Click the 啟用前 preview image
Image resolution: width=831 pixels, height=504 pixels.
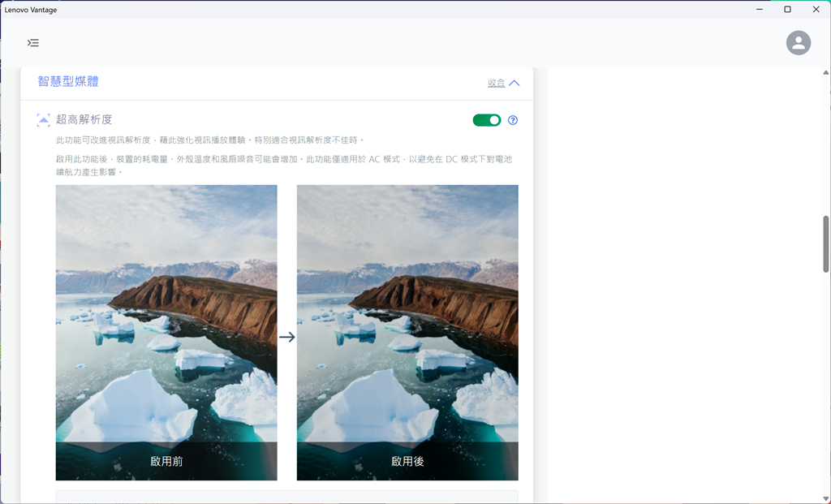pyautogui.click(x=166, y=332)
